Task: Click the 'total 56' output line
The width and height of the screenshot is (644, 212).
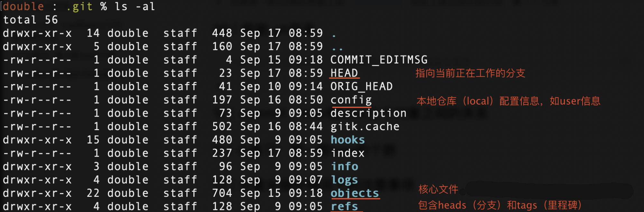Action: (31, 20)
